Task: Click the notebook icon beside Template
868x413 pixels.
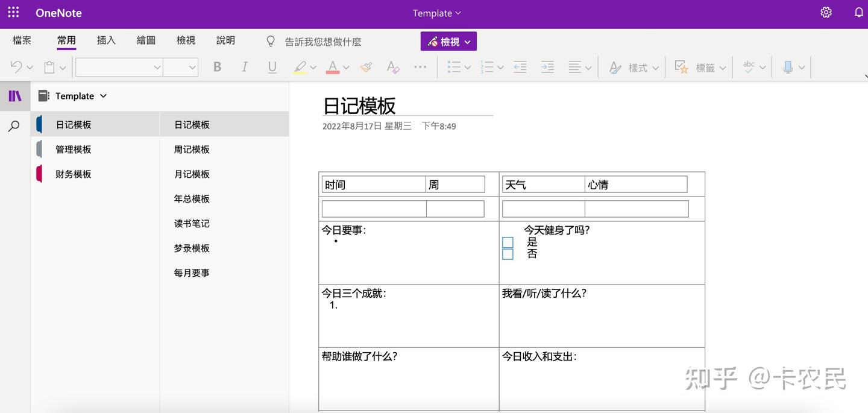Action: click(x=43, y=96)
